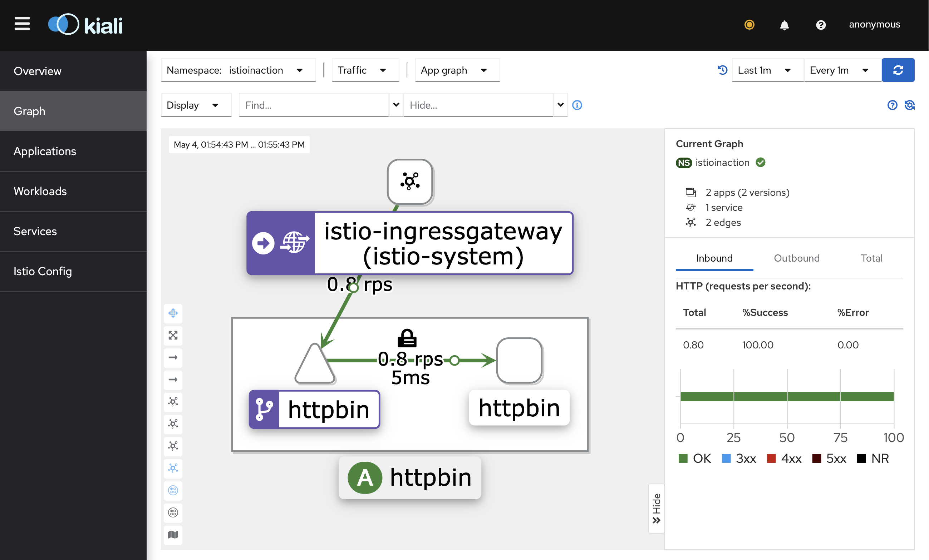Expand the Hide presets chevron
This screenshot has height=560, width=929.
coord(561,105)
